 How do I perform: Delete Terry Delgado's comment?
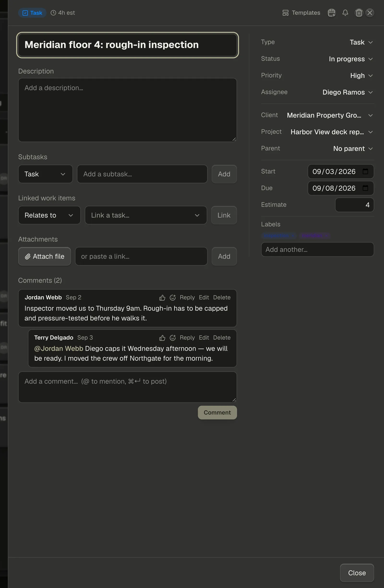(x=222, y=338)
